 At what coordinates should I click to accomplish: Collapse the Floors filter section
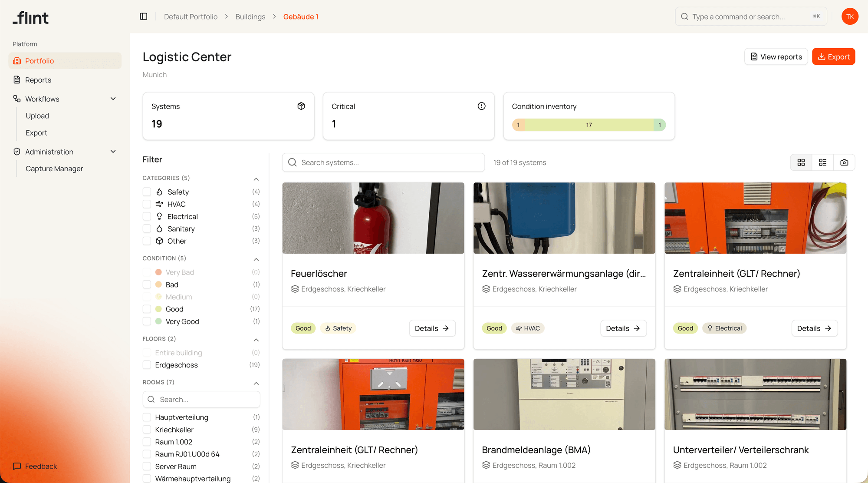[x=256, y=340]
